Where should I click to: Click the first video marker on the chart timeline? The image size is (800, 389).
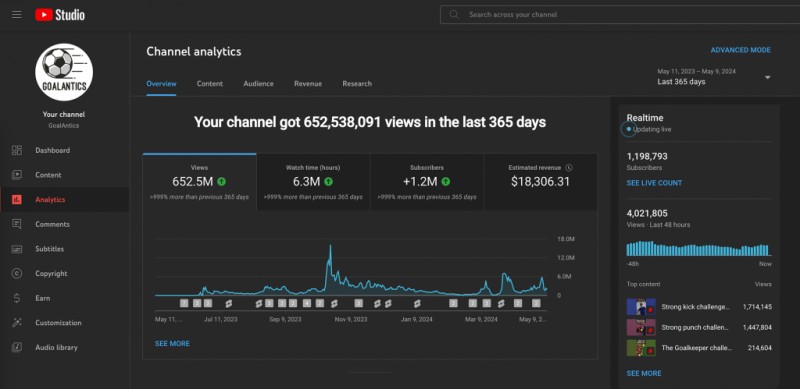[184, 303]
